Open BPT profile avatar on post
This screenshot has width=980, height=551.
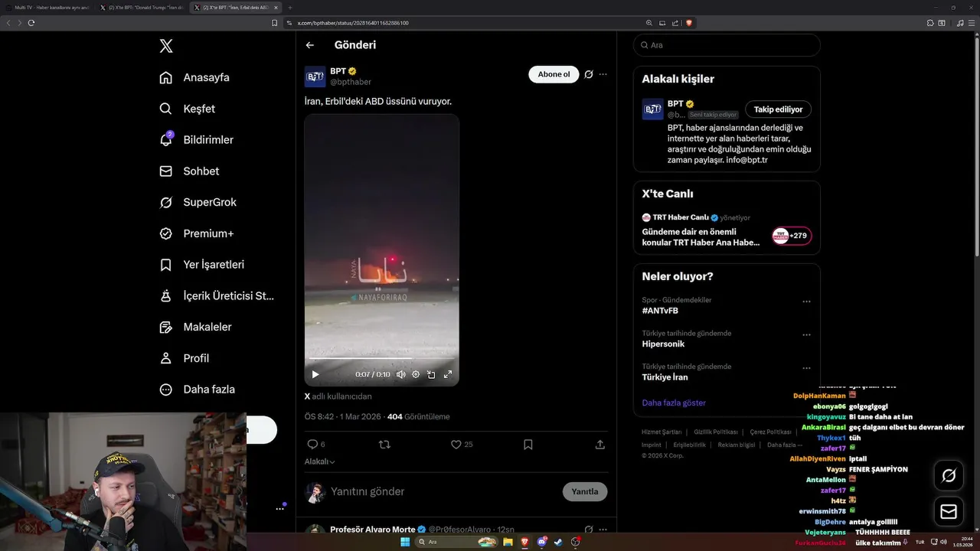315,77
